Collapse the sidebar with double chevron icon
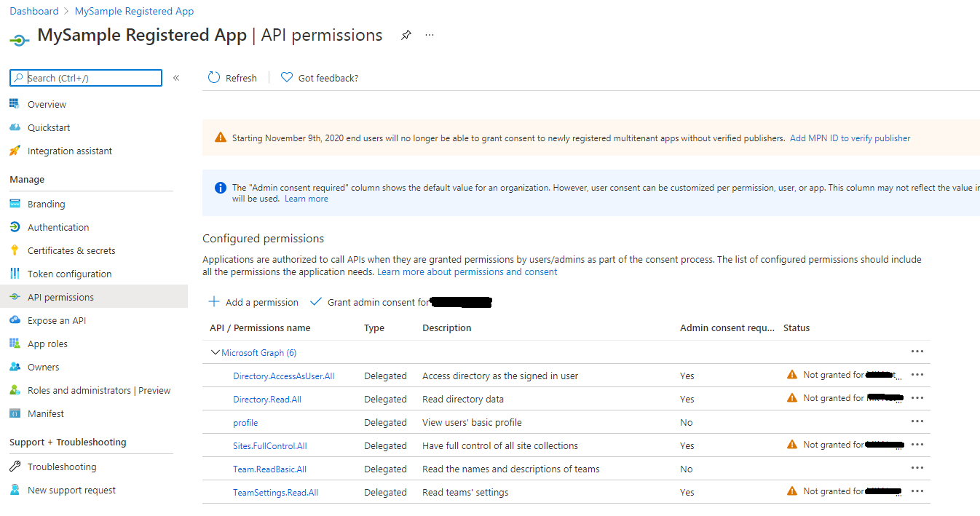Image resolution: width=980 pixels, height=516 pixels. point(176,78)
